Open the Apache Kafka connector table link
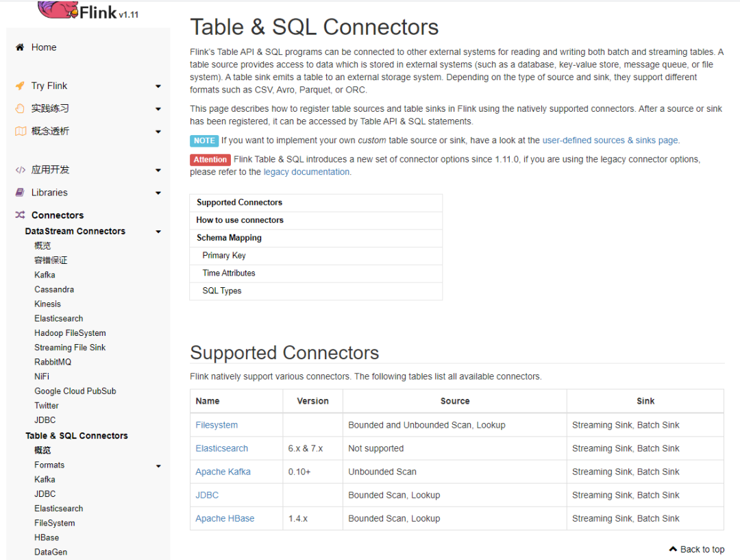The width and height of the screenshot is (740, 560). coord(223,472)
